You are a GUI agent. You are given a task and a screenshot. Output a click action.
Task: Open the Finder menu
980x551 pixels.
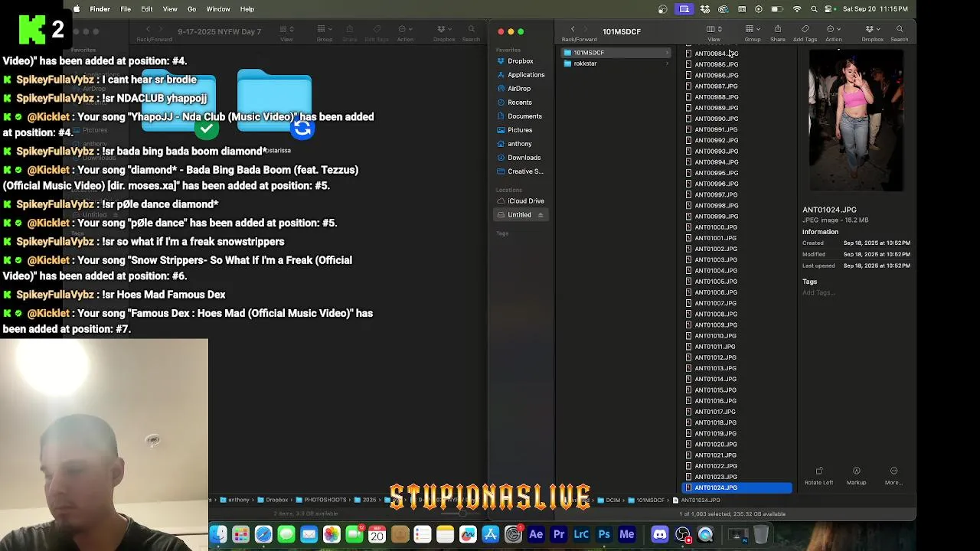point(100,9)
